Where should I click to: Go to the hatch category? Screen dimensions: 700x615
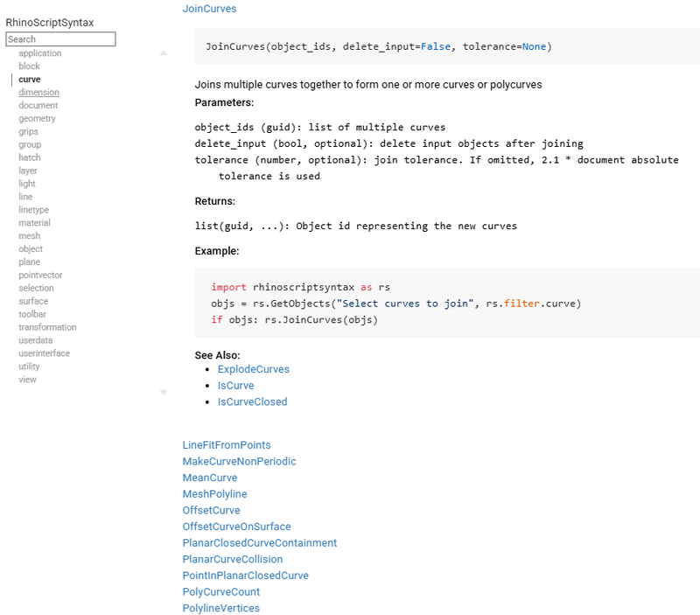pyautogui.click(x=30, y=157)
